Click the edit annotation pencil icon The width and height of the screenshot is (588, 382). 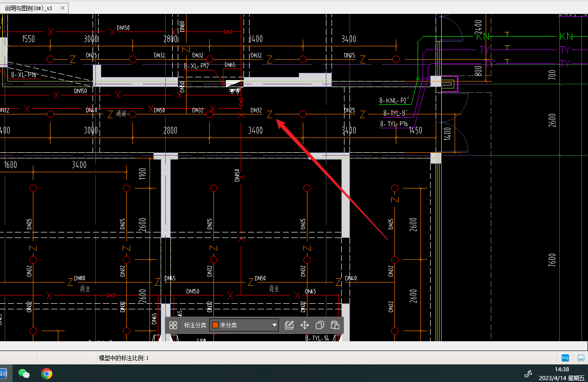pyautogui.click(x=289, y=325)
